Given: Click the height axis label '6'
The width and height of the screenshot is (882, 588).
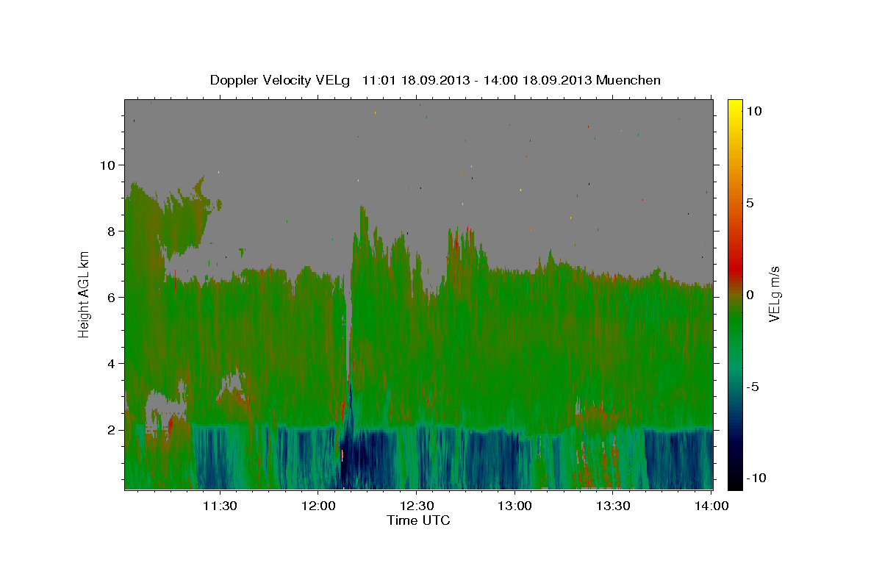Looking at the screenshot, I should click(x=111, y=298).
